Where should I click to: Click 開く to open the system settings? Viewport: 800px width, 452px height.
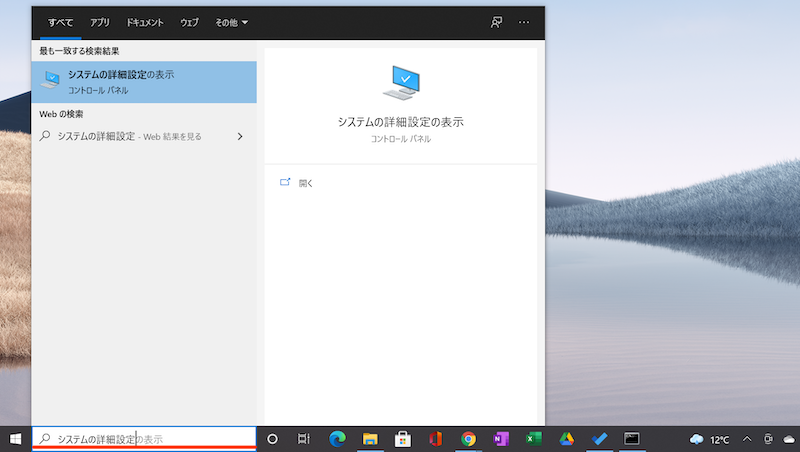pos(305,183)
